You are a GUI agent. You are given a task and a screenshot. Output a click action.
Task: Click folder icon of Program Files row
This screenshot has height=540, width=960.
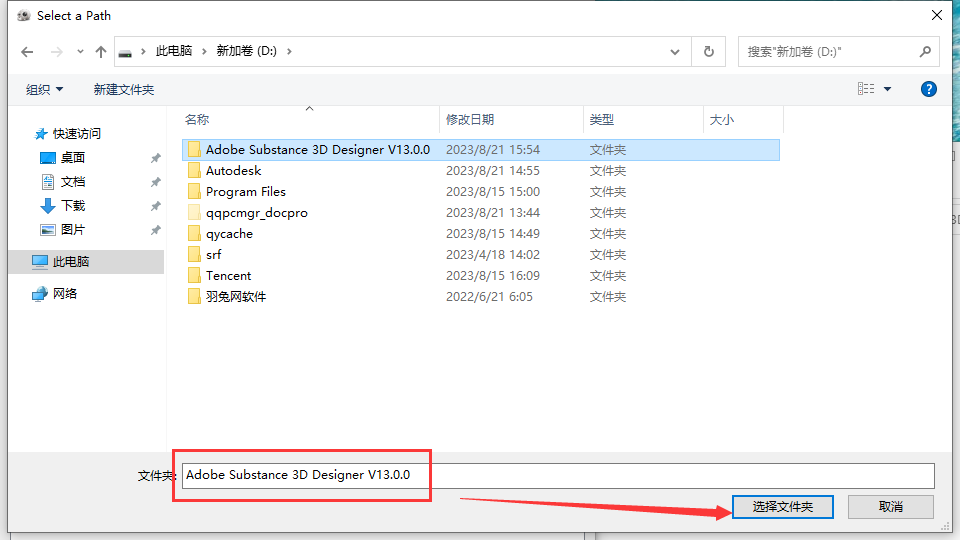point(194,192)
